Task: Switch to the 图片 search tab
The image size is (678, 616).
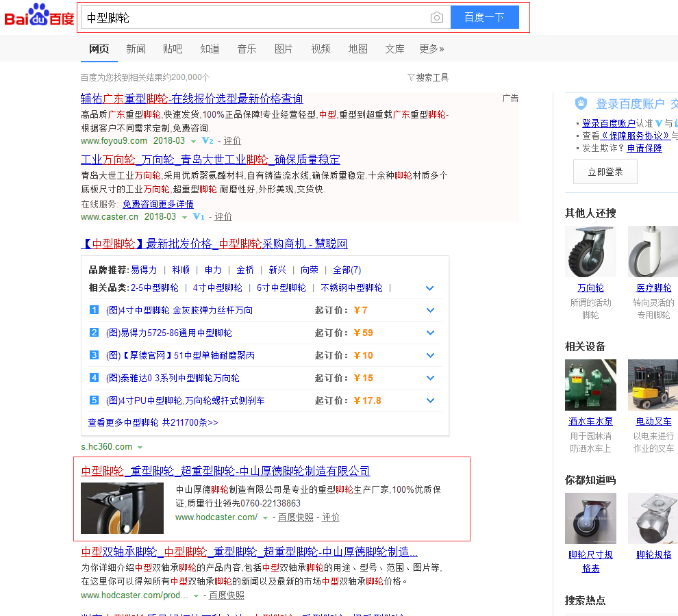Action: 284,49
